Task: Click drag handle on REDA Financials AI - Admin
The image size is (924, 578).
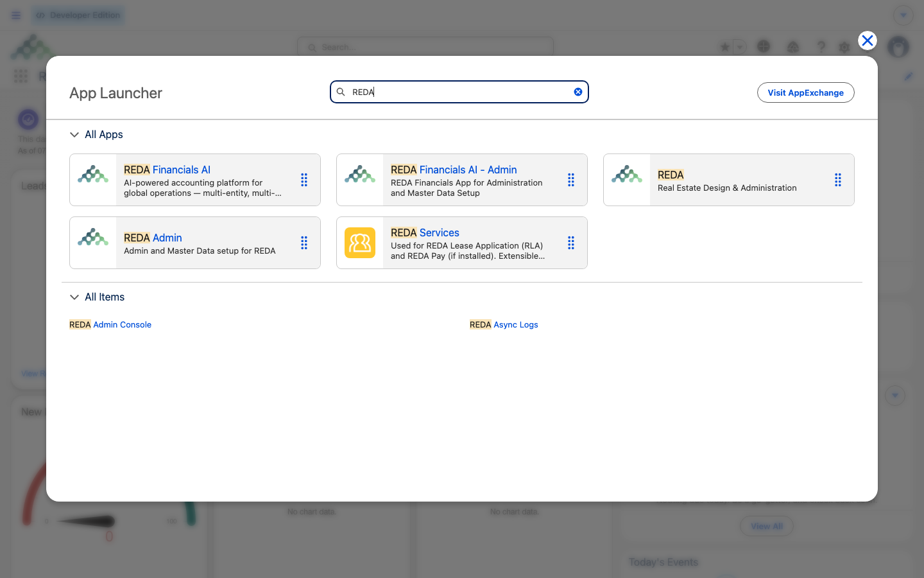Action: pos(571,180)
